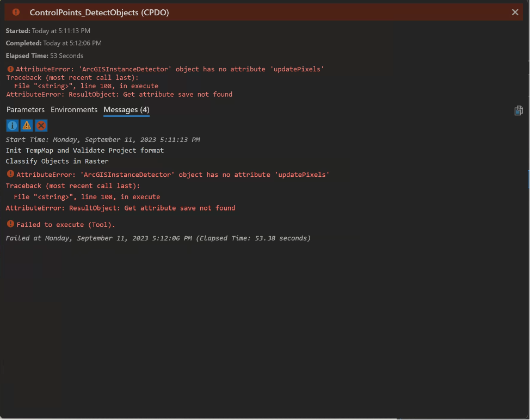Select the 'Classify Objects in Raster' message
This screenshot has height=420, width=530.
click(57, 161)
